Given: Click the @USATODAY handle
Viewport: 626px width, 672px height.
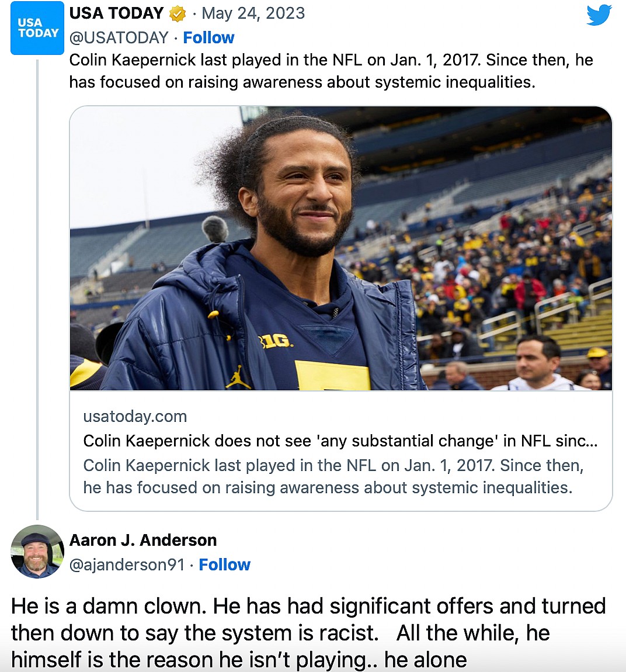Looking at the screenshot, I should (x=119, y=37).
